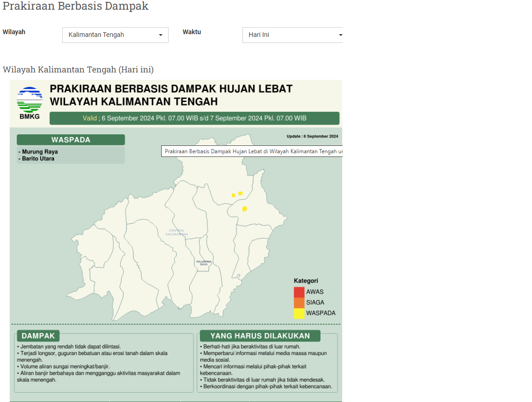
Task: Click the Waktu field label
Action: pos(192,32)
